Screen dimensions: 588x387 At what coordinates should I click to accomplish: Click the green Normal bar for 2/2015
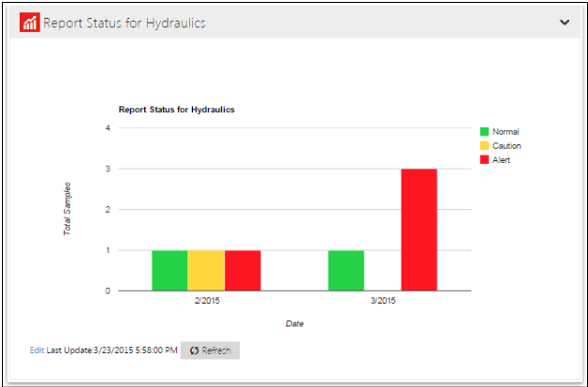tap(169, 270)
